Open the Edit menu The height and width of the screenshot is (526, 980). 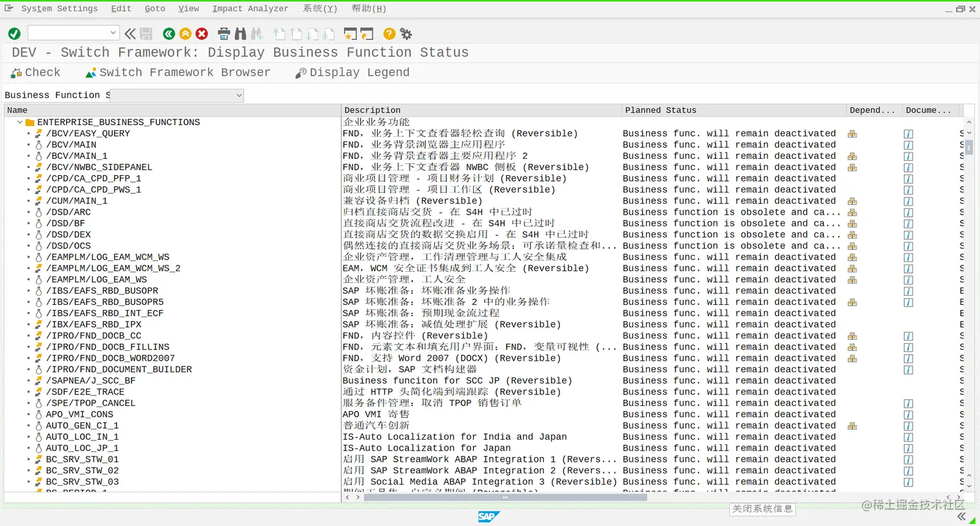pos(121,8)
